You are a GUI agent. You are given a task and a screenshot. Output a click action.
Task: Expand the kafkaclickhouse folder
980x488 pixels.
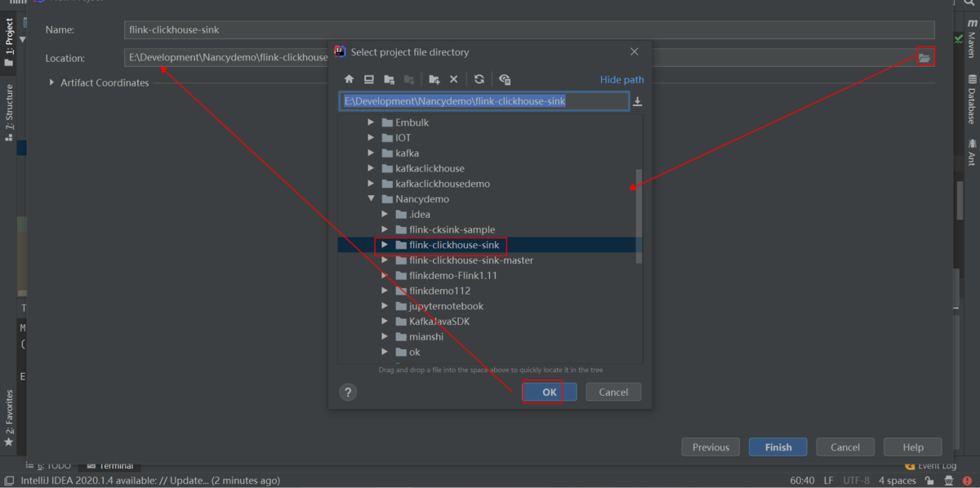click(x=371, y=168)
